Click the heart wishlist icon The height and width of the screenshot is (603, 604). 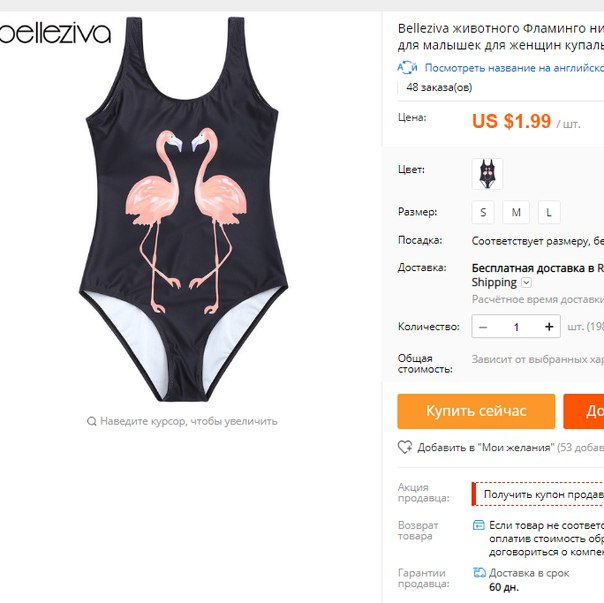pyautogui.click(x=405, y=447)
